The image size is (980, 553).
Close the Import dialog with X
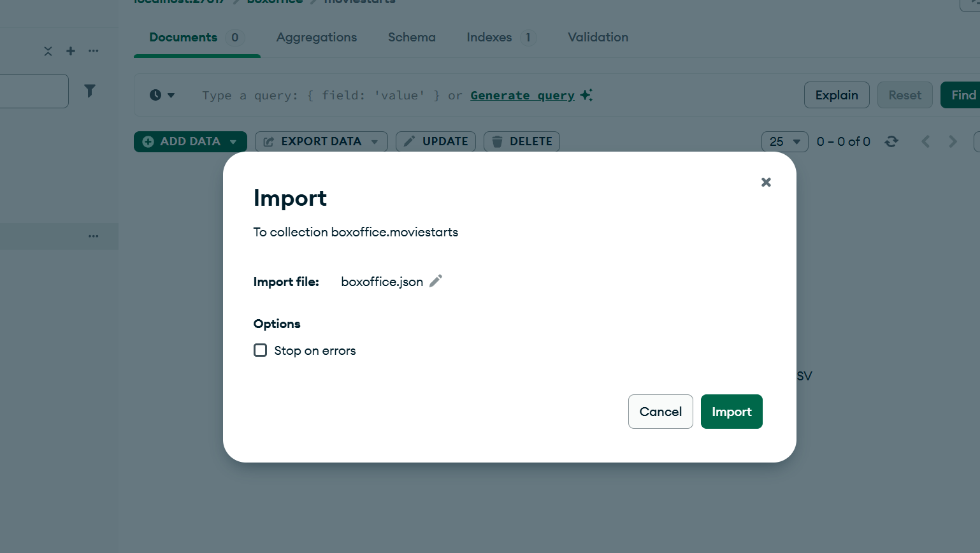[766, 182]
